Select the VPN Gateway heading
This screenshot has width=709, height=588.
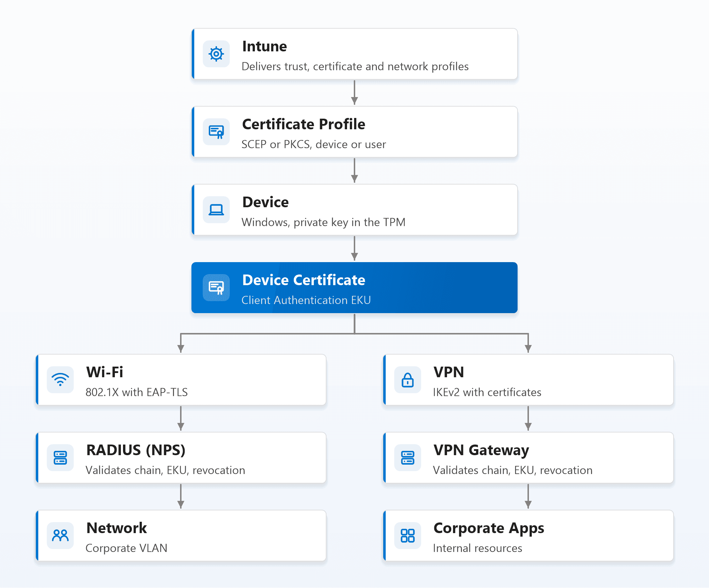click(x=481, y=451)
